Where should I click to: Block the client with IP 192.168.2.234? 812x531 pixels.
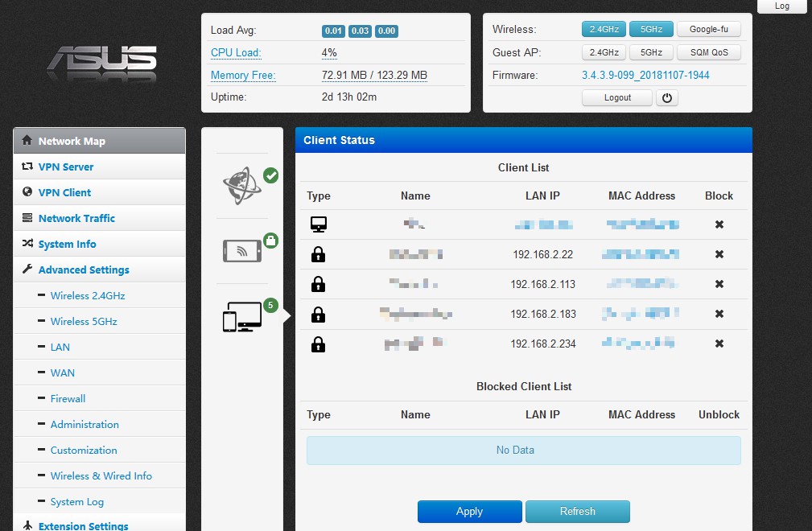pyautogui.click(x=719, y=344)
